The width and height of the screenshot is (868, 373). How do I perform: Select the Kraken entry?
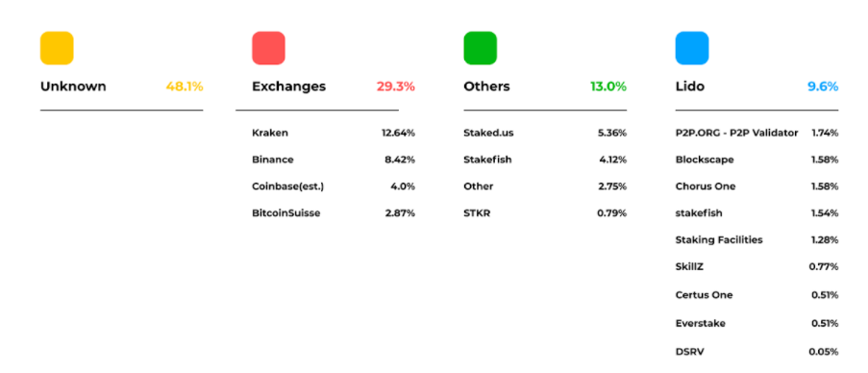270,134
